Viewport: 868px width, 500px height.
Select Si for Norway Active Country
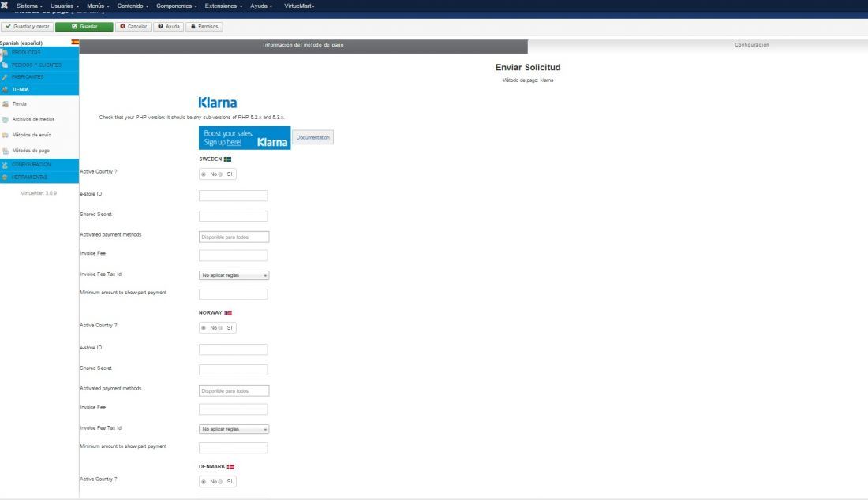(x=220, y=328)
